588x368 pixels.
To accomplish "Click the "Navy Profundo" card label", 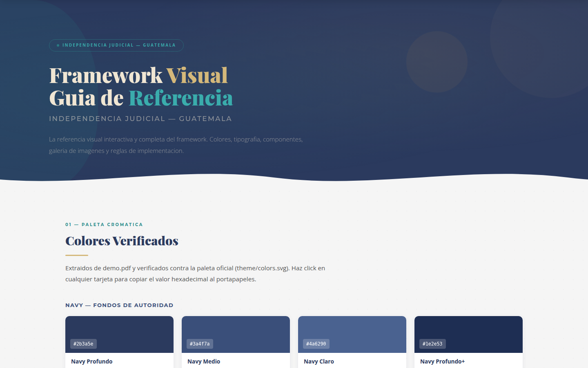I will 91,361.
